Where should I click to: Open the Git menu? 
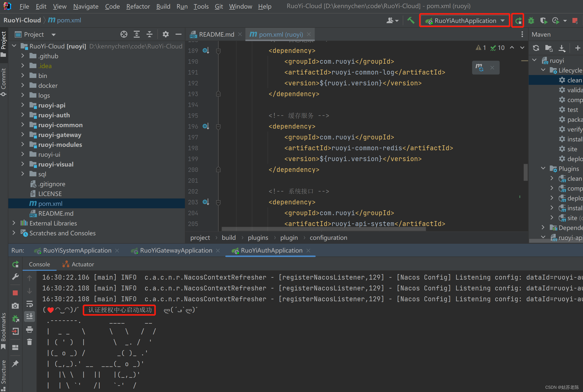(x=219, y=6)
